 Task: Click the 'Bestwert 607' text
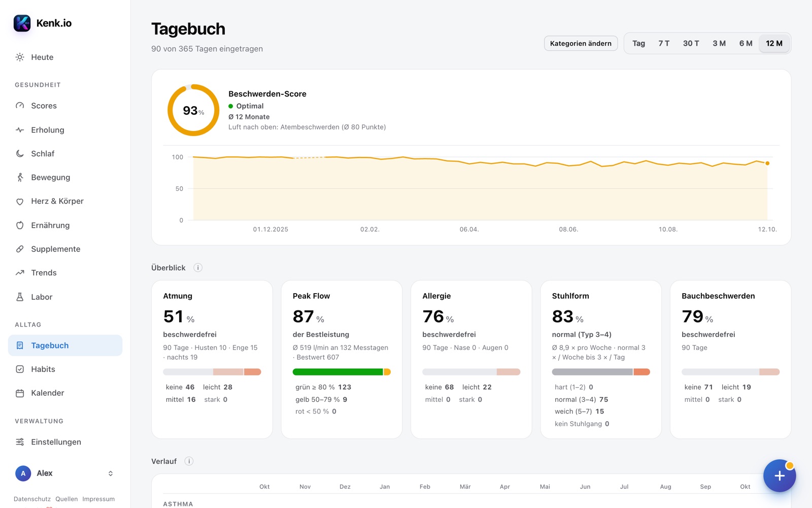318,357
